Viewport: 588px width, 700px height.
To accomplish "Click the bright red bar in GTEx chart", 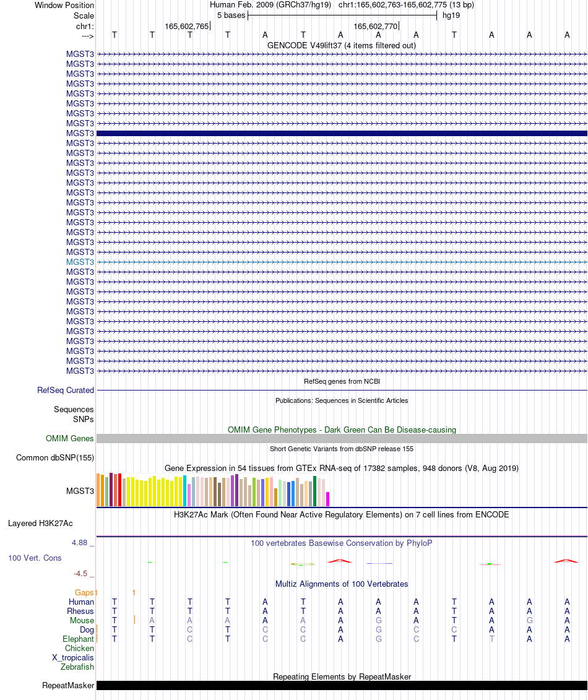I will click(119, 490).
